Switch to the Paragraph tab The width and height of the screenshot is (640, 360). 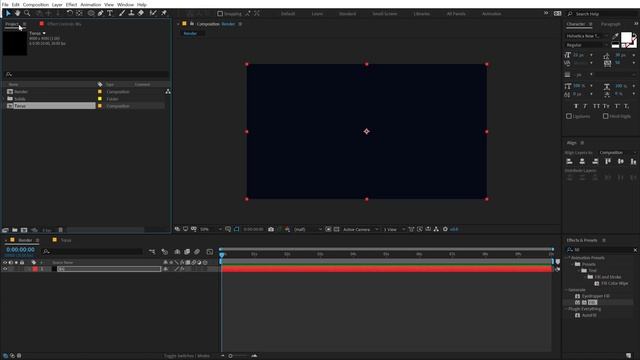tap(611, 24)
